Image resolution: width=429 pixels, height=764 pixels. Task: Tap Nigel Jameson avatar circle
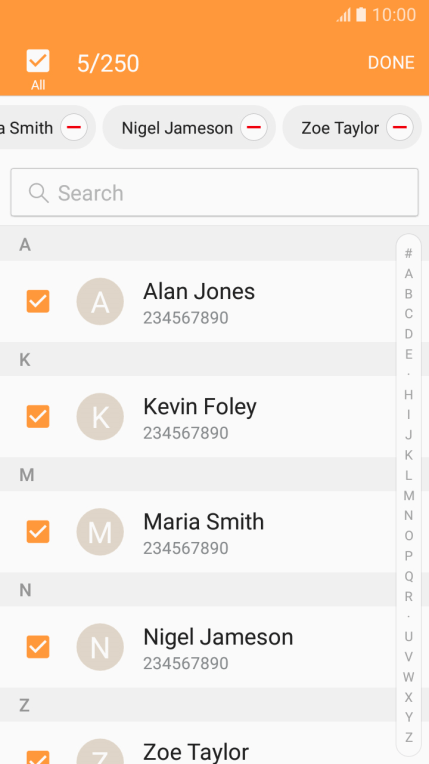click(100, 647)
